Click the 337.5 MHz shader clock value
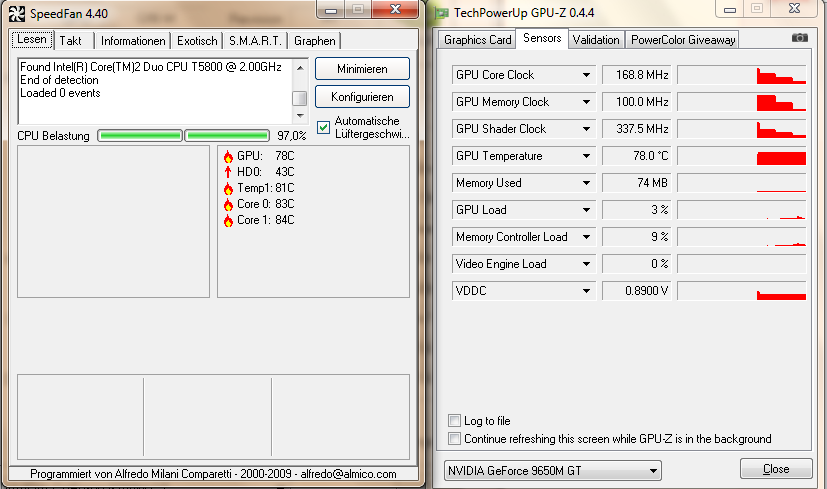This screenshot has width=827, height=489. tap(637, 129)
